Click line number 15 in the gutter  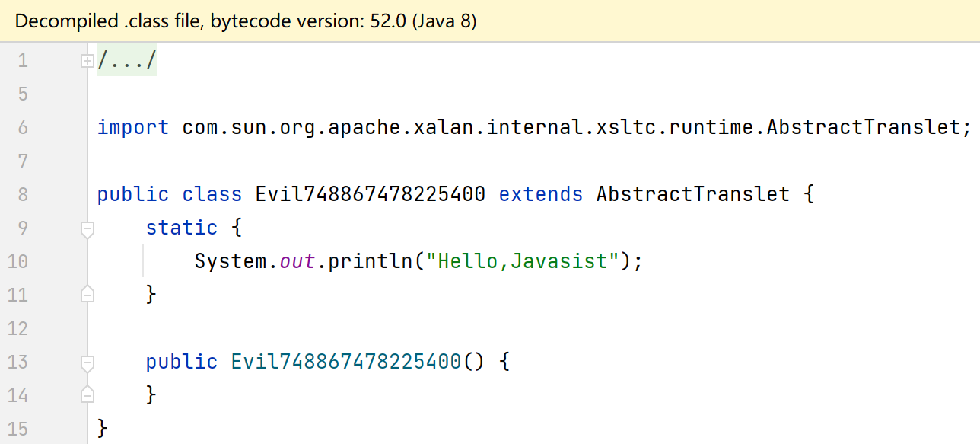click(x=17, y=430)
